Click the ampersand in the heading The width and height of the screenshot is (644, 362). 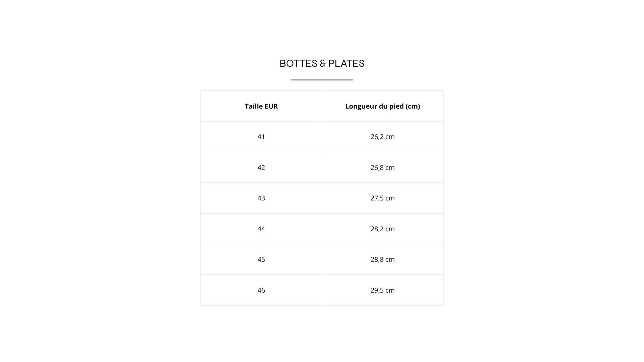[x=323, y=63]
